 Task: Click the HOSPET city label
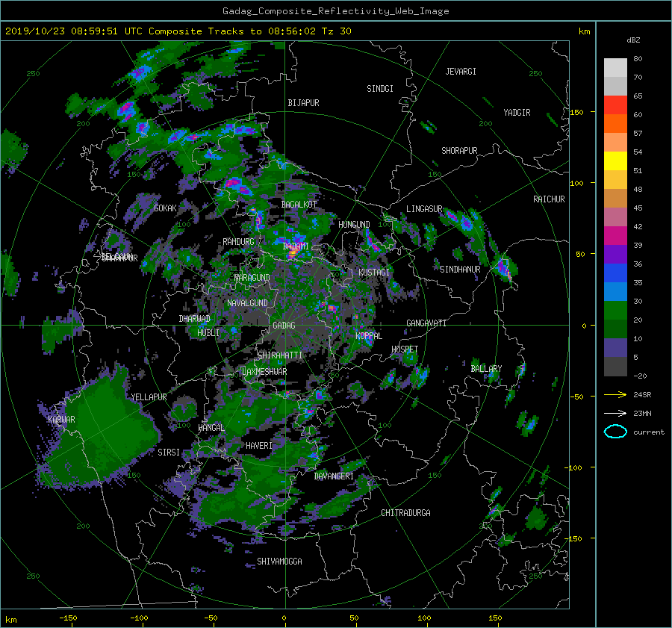pos(405,349)
